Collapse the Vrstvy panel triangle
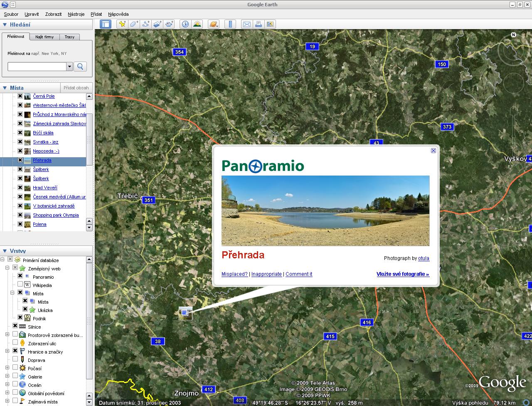The image size is (532, 406). coord(5,251)
